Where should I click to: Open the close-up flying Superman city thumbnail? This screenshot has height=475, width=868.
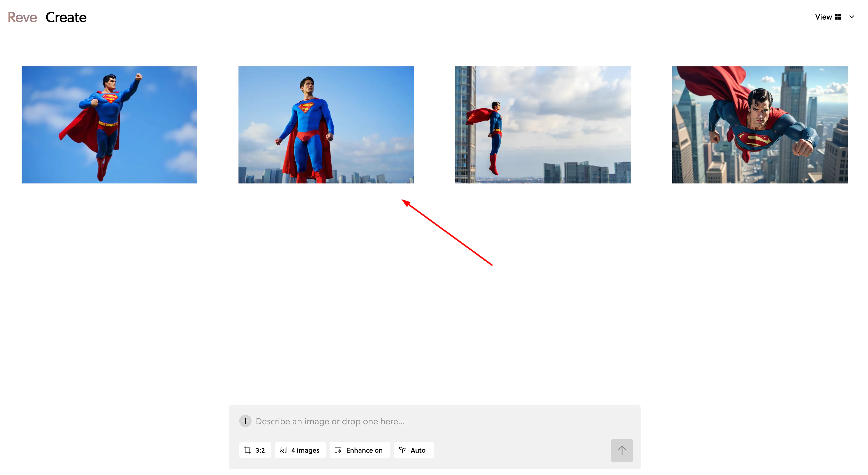click(760, 125)
